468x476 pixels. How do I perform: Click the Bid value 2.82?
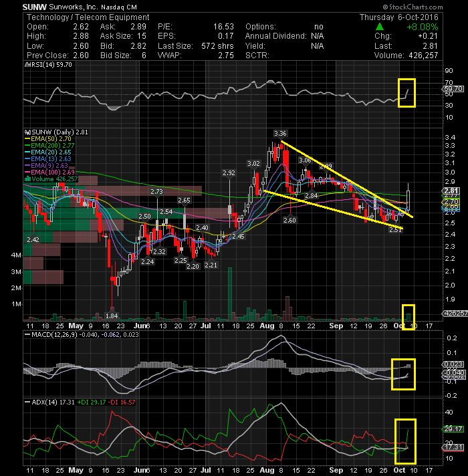(x=138, y=46)
